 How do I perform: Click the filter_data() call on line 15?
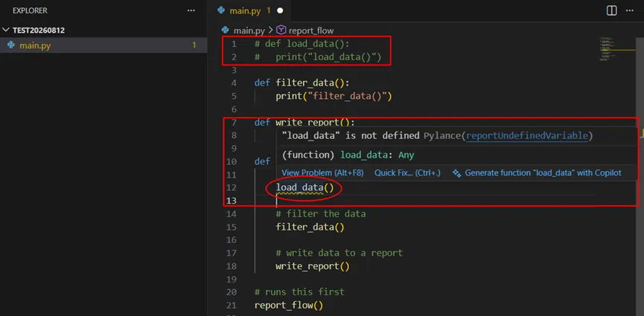pos(310,227)
